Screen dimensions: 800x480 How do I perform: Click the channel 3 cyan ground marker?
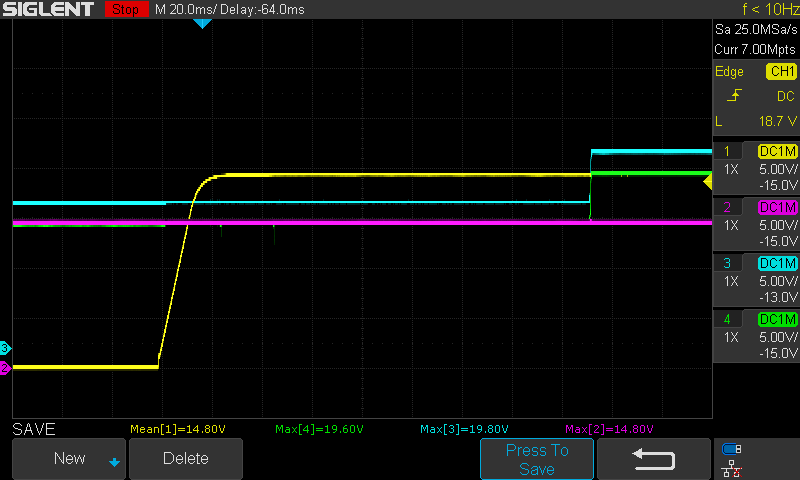[5, 348]
